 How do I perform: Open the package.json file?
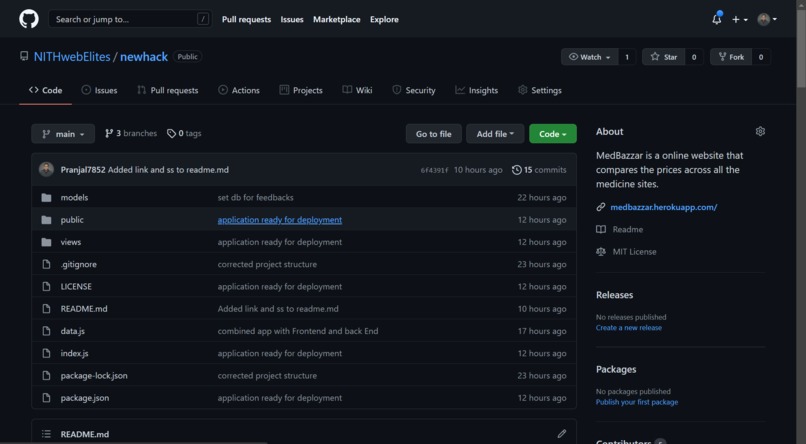point(85,398)
